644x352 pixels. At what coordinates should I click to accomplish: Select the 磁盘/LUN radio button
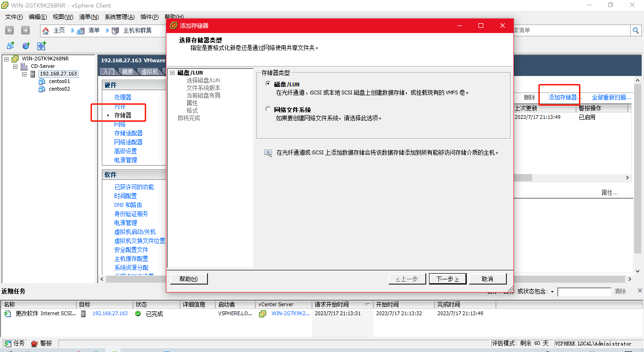tap(268, 84)
